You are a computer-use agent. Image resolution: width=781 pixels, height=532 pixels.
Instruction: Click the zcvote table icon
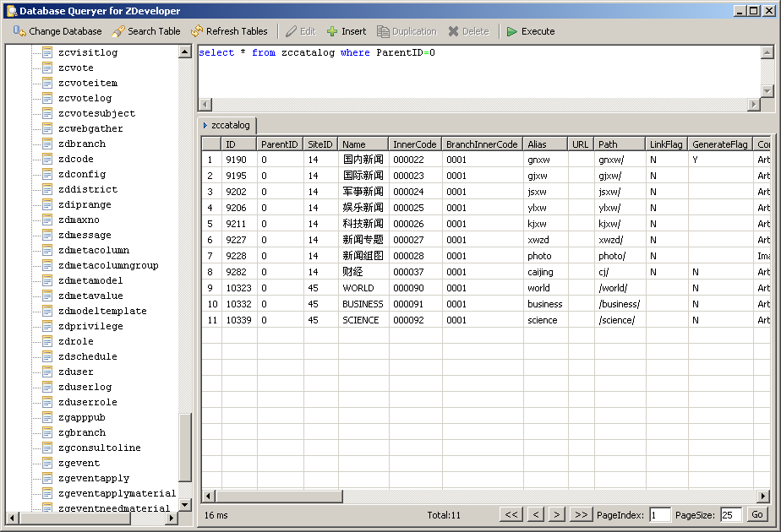(47, 68)
